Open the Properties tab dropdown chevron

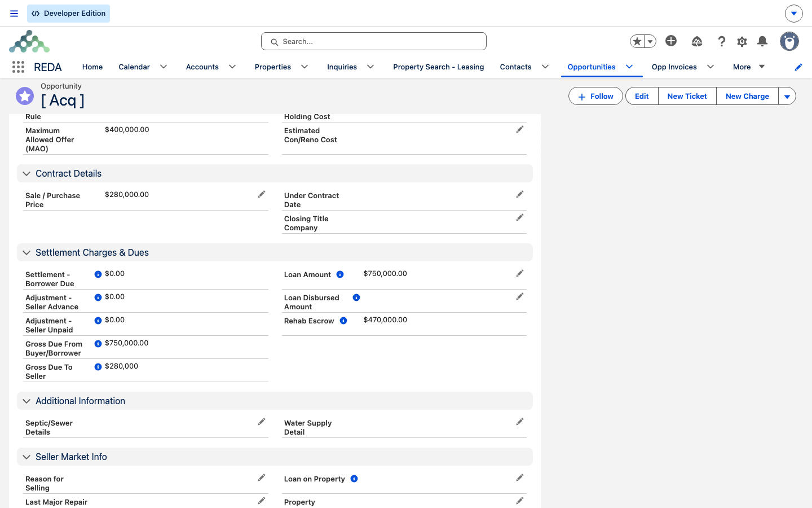(304, 67)
